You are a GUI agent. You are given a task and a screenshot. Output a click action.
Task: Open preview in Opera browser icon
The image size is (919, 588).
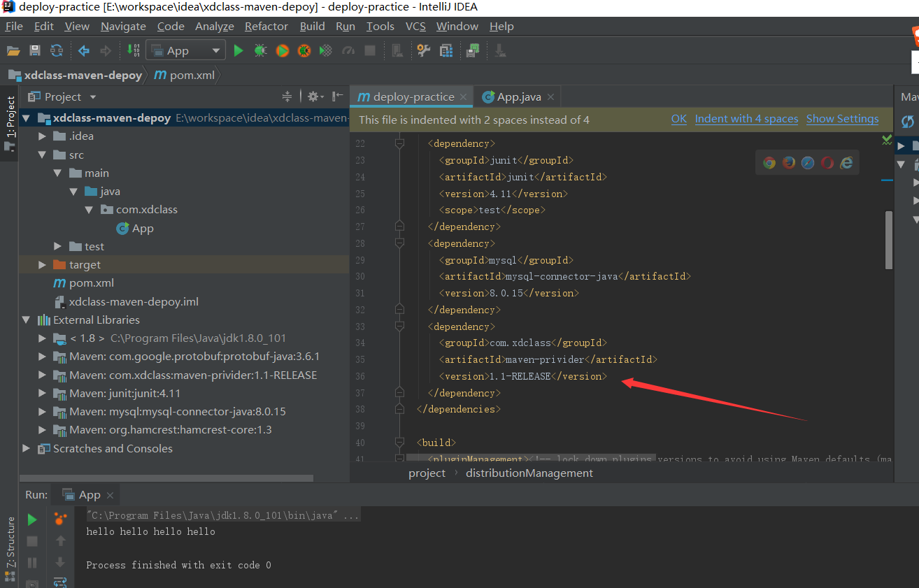click(x=827, y=163)
